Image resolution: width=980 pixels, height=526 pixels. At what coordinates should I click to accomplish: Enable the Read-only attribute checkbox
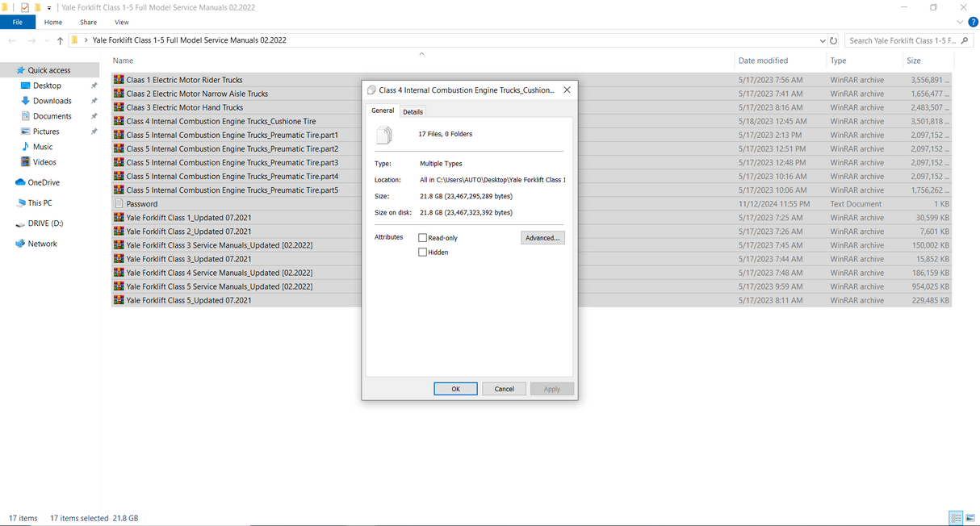pyautogui.click(x=423, y=238)
